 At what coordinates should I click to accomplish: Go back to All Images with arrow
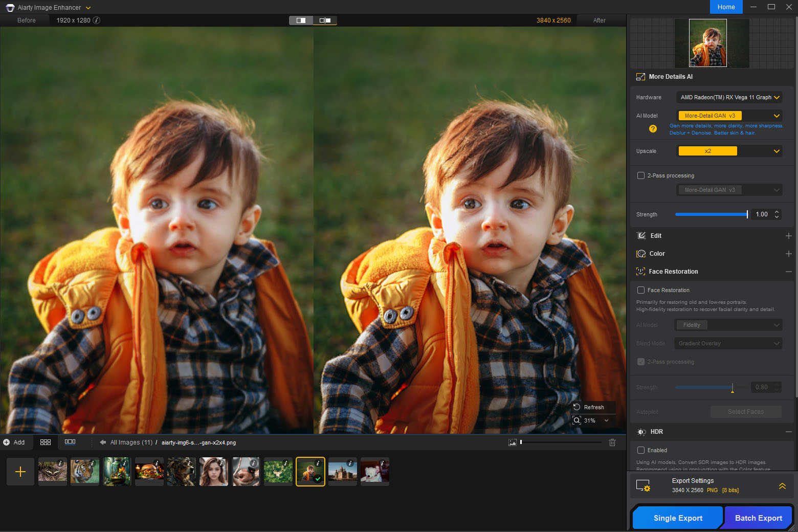[103, 442]
